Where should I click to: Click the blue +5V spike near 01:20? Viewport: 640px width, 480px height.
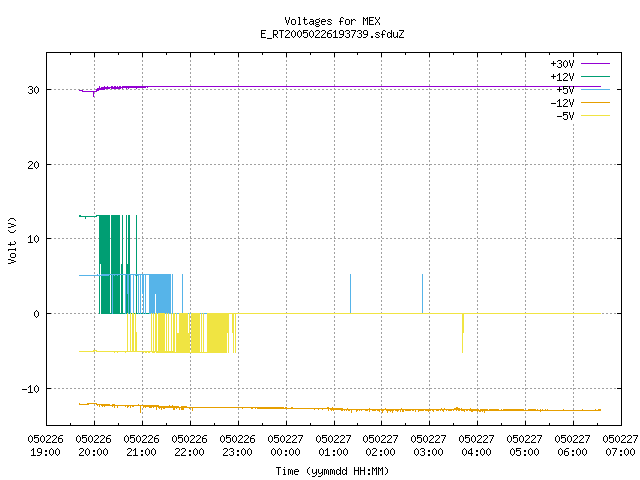click(350, 294)
